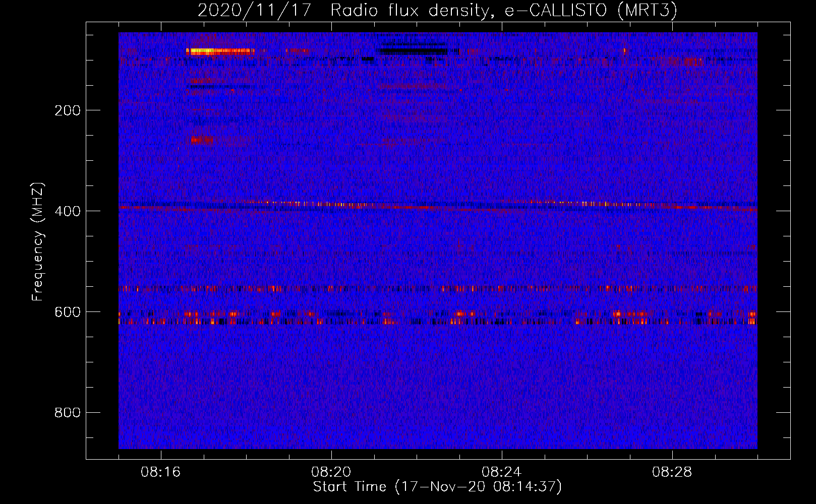Click the dark black band near 08:22
Screen dimensions: 816x504
coord(413,51)
